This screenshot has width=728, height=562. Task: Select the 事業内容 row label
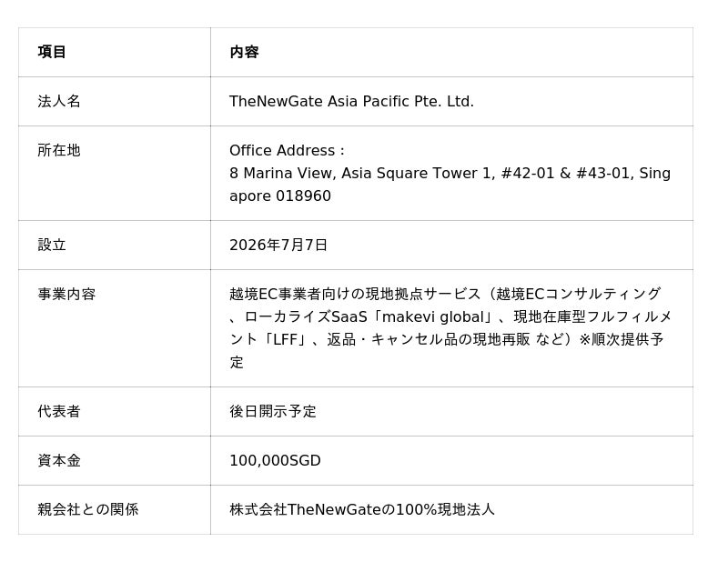coord(66,295)
